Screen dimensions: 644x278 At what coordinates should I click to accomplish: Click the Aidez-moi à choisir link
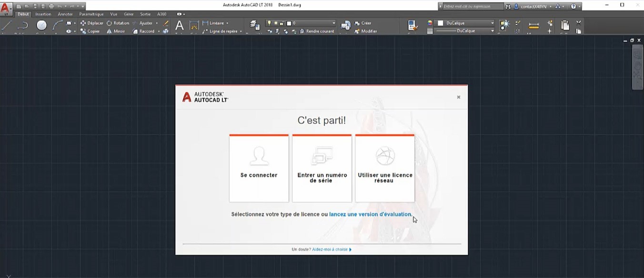[332, 249]
